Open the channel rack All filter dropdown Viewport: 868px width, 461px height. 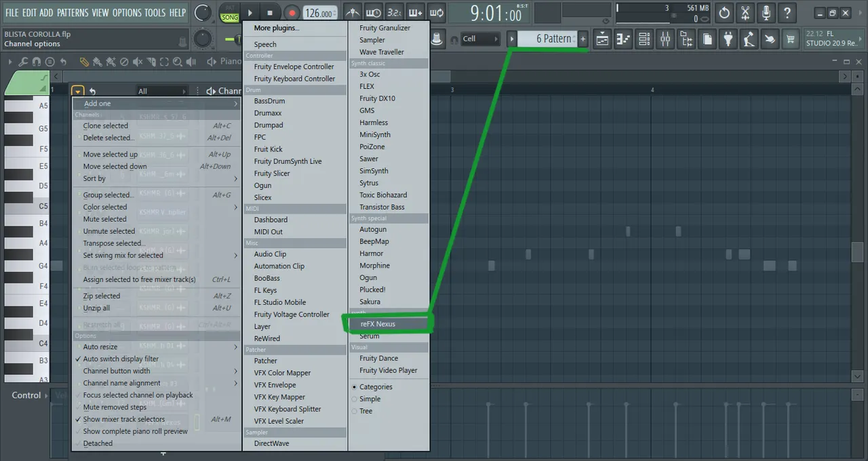[x=161, y=91]
